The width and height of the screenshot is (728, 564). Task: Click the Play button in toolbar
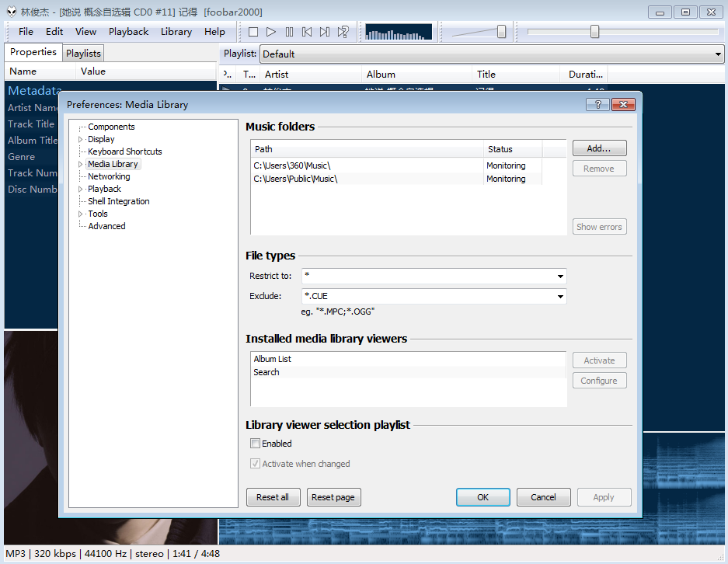point(271,32)
